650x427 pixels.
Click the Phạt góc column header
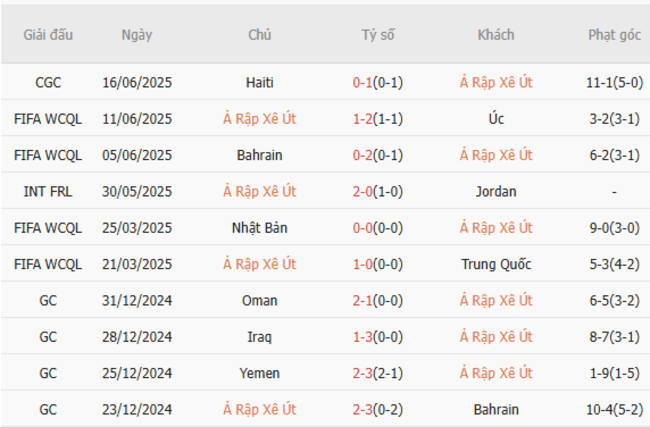tap(614, 35)
